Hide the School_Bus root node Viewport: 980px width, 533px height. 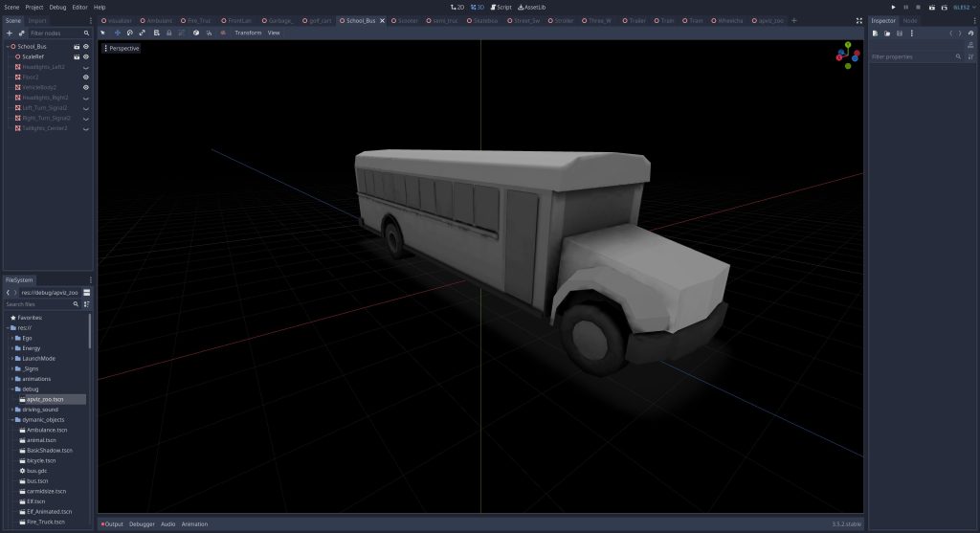(86, 46)
